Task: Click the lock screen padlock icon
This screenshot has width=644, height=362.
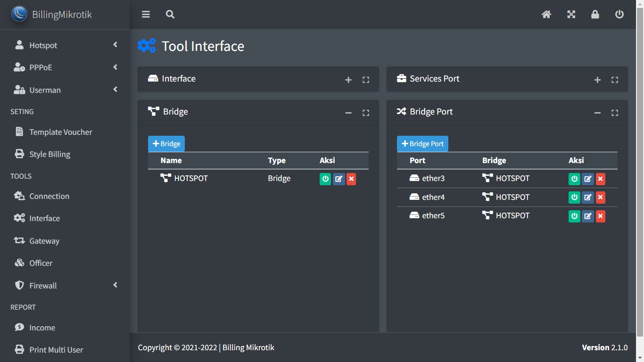Action: pyautogui.click(x=595, y=15)
